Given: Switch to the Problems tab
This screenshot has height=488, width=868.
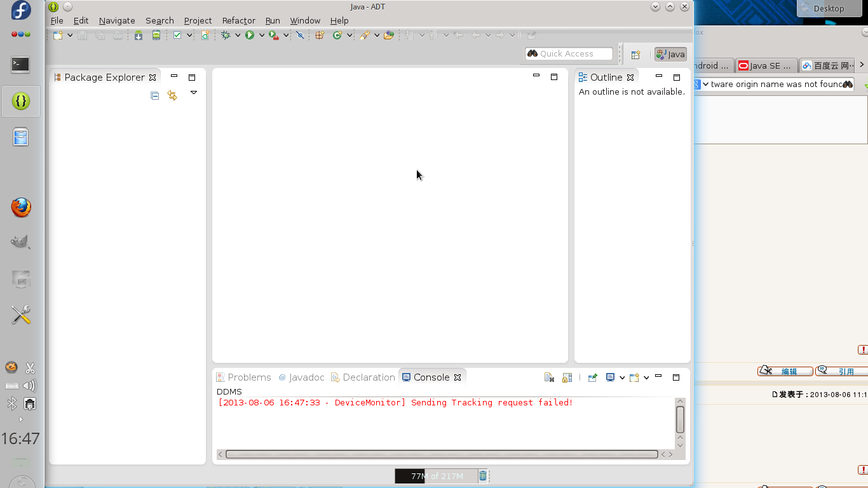Looking at the screenshot, I should [x=244, y=377].
